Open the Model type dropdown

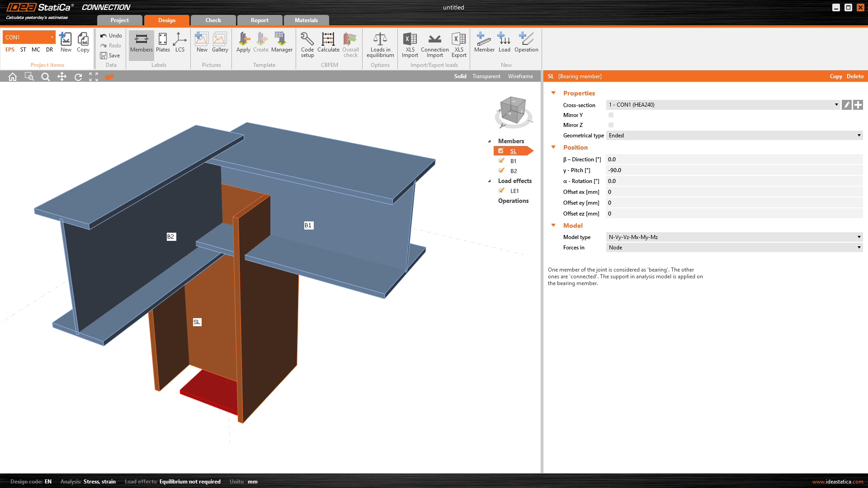pyautogui.click(x=734, y=237)
